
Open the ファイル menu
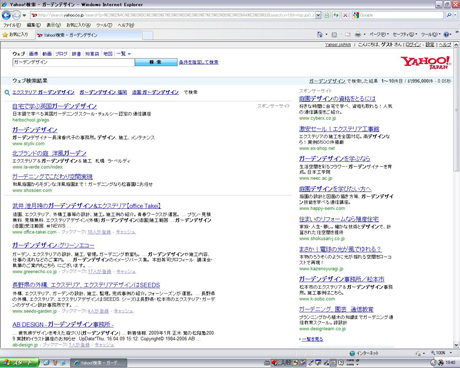(x=12, y=25)
